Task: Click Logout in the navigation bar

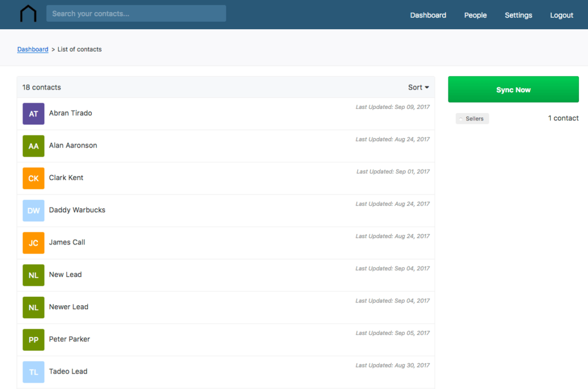Action: [562, 15]
